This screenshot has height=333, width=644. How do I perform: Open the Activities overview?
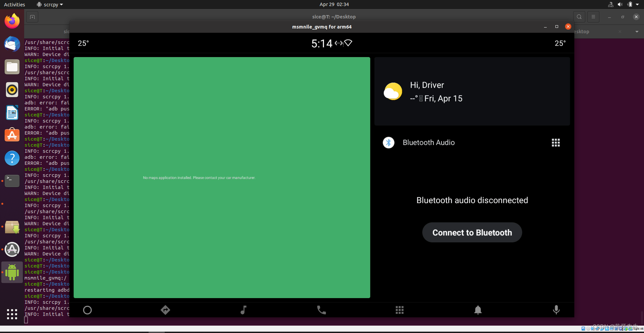click(14, 4)
